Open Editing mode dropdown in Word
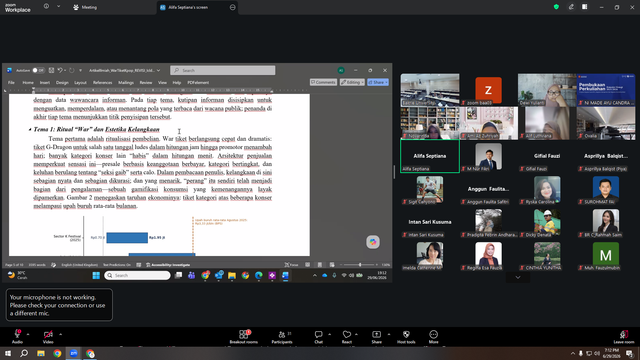The width and height of the screenshot is (640, 360). pyautogui.click(x=352, y=82)
